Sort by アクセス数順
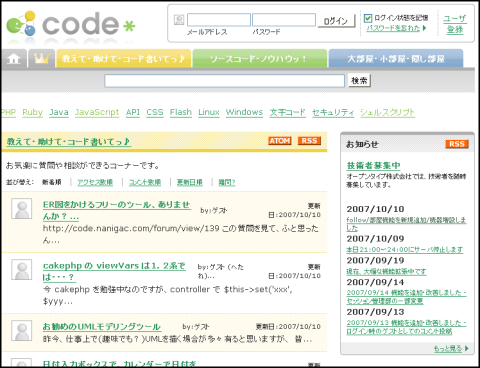The width and height of the screenshot is (480, 368). point(95,182)
